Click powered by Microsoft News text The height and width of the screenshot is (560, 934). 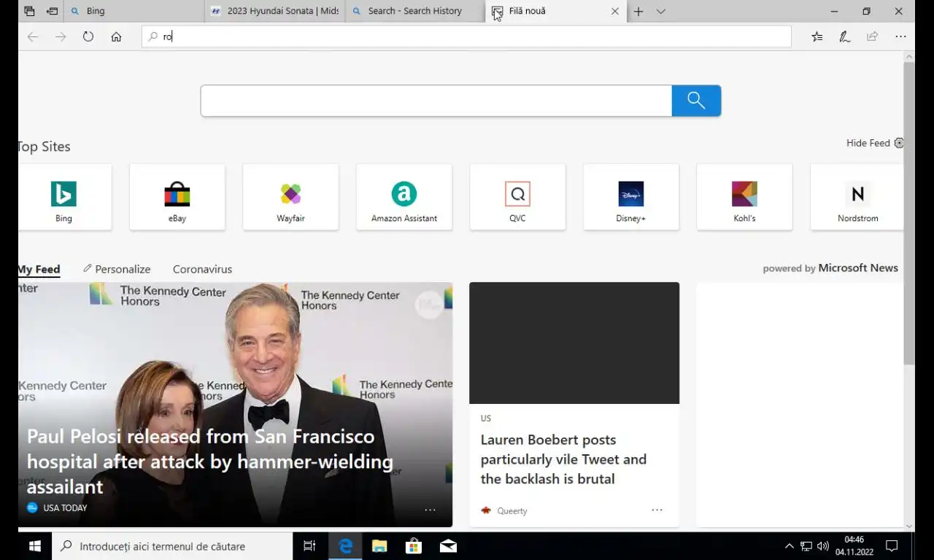click(x=830, y=268)
